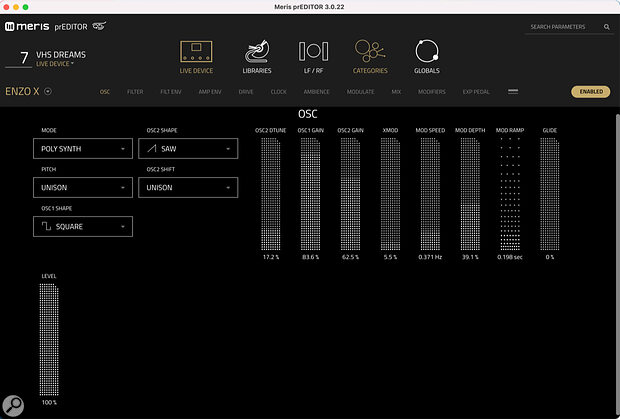This screenshot has width=620, height=419.
Task: Adjust the MOD RAMP slider bar
Action: pyautogui.click(x=510, y=194)
